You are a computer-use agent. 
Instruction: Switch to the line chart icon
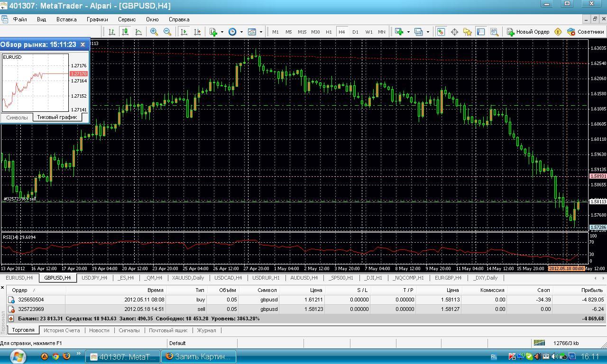138,32
